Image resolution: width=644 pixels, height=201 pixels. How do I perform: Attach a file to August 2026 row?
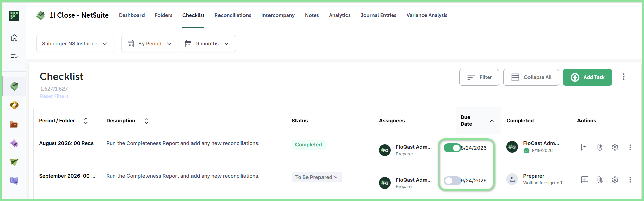(600, 147)
